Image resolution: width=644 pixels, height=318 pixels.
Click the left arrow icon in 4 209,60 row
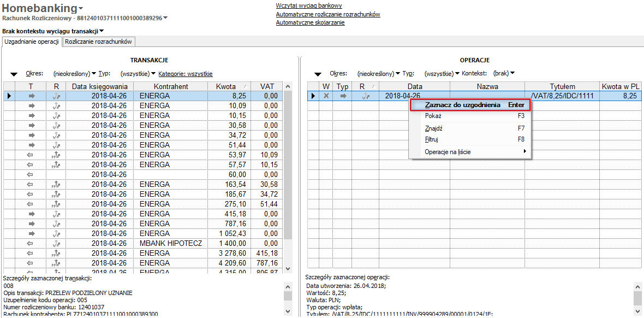pos(31,264)
